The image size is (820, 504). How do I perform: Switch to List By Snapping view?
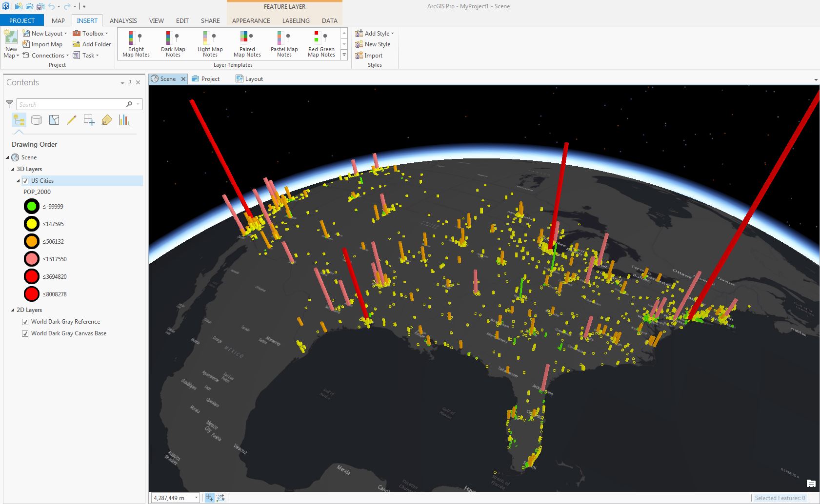click(89, 120)
